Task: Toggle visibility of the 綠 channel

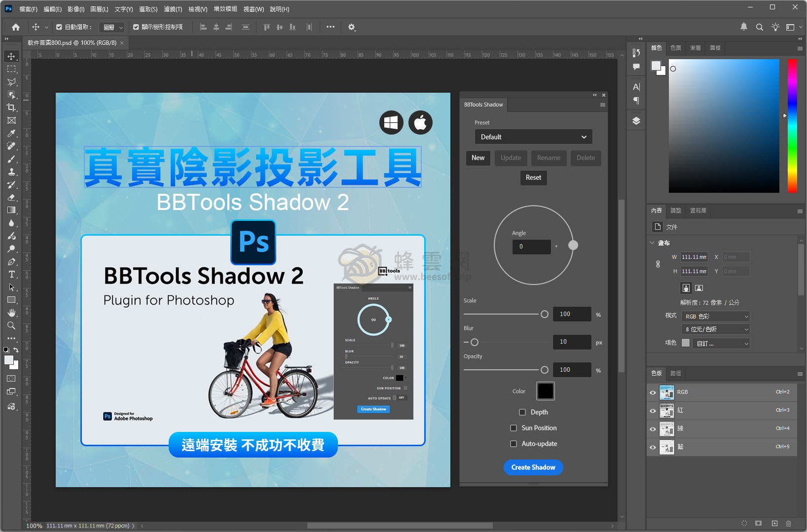Action: click(653, 429)
